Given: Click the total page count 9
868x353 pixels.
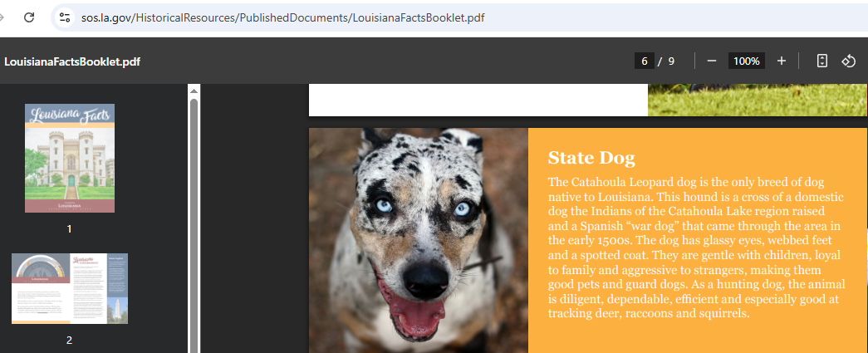Looking at the screenshot, I should pos(671,61).
